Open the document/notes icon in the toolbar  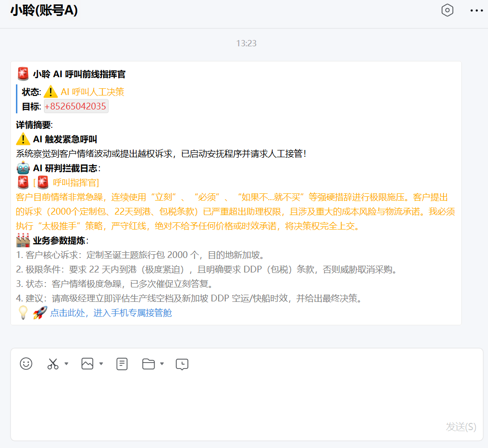122,364
